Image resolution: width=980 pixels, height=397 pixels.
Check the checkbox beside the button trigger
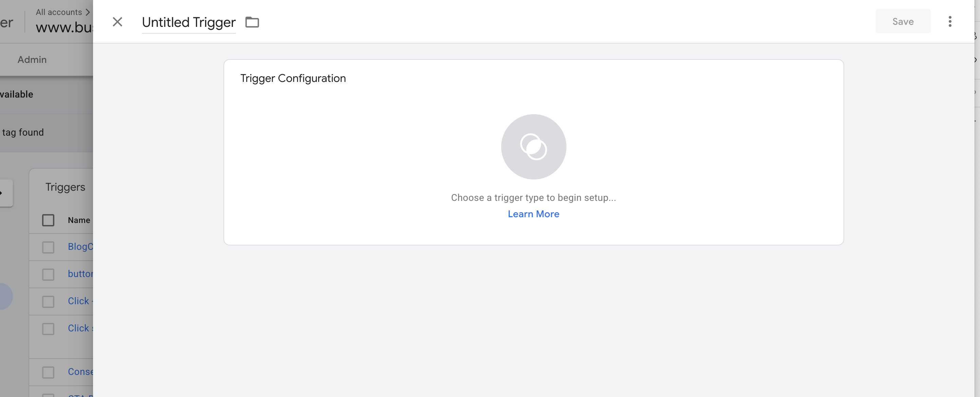(x=48, y=274)
